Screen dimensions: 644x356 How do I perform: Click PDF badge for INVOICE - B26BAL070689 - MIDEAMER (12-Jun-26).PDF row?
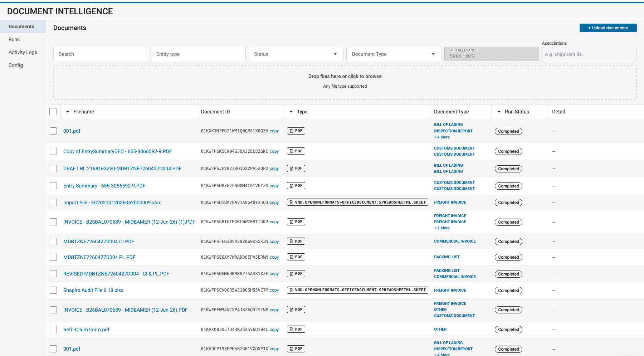[296, 309]
